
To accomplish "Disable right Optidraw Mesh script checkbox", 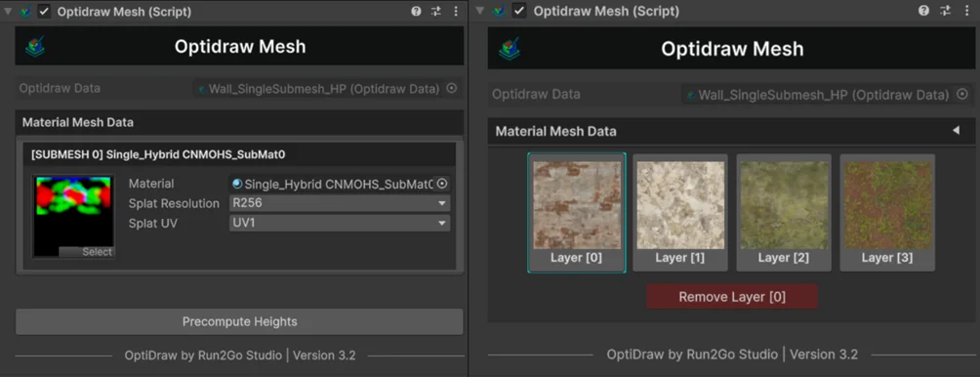I will pyautogui.click(x=519, y=12).
